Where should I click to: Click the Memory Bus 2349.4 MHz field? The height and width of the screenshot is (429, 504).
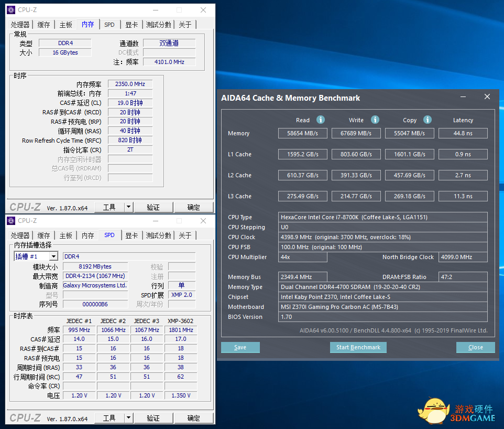click(x=302, y=277)
